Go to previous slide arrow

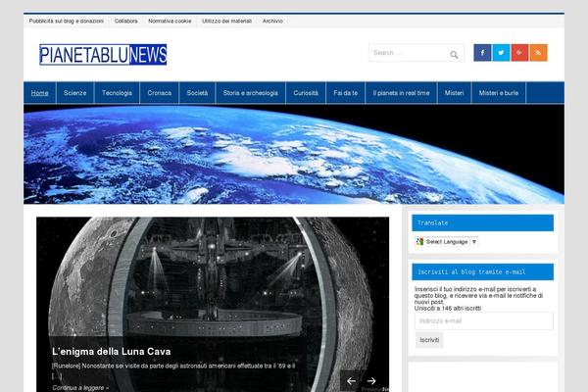coord(351,381)
